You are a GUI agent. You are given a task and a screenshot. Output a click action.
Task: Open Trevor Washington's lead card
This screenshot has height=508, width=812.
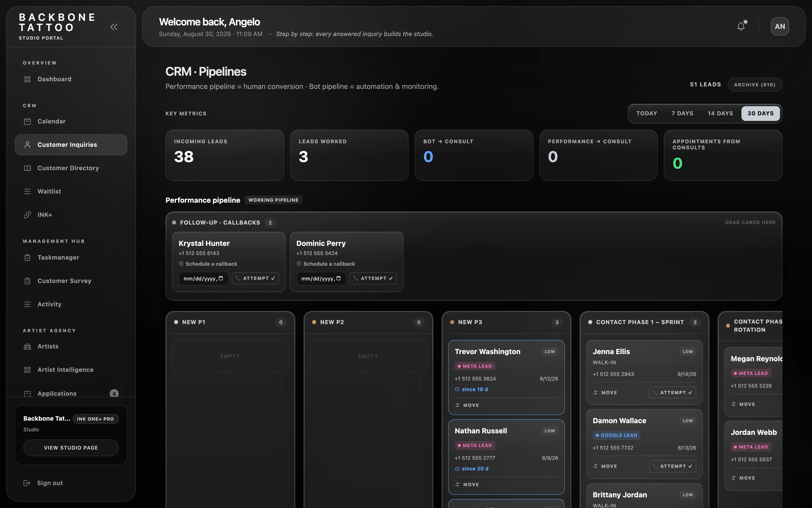click(x=506, y=377)
